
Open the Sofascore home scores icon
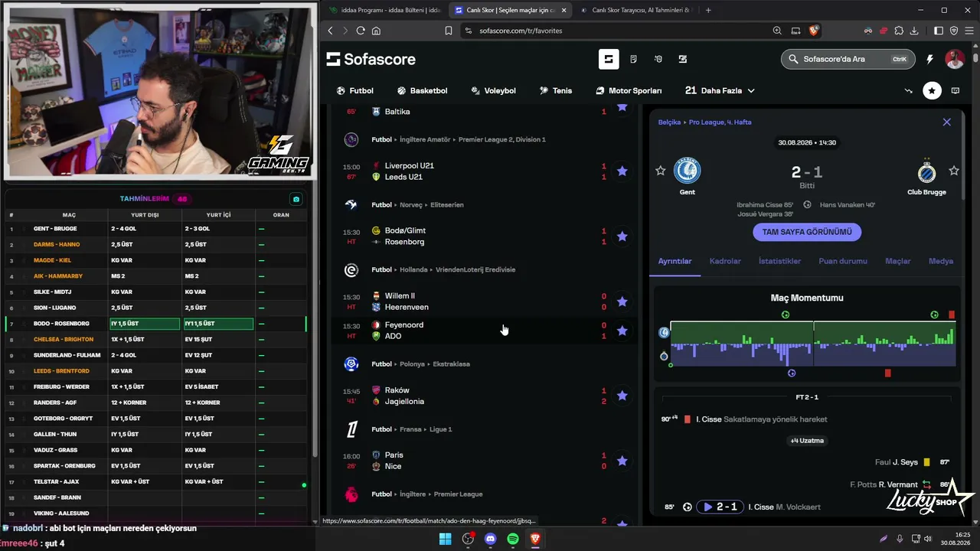tap(609, 59)
